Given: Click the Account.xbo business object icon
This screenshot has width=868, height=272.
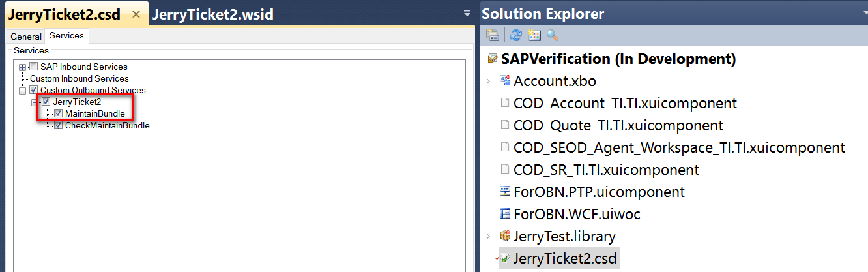Looking at the screenshot, I should point(504,81).
